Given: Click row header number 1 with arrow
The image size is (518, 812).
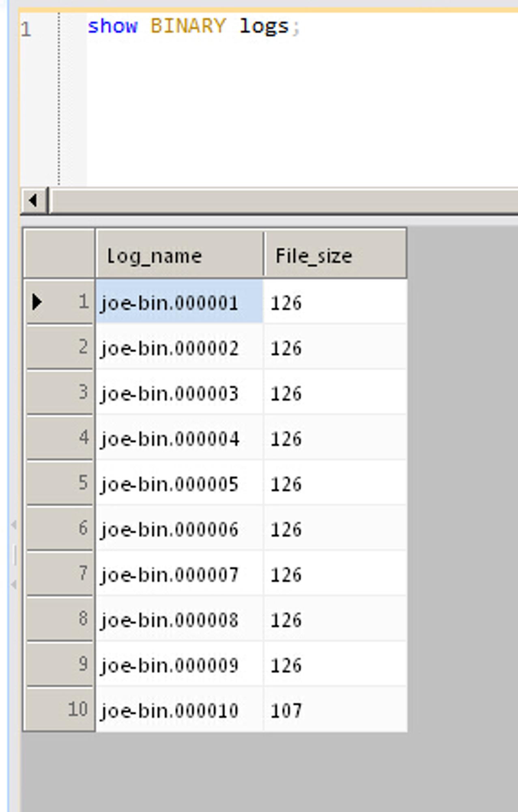Looking at the screenshot, I should pos(60,302).
